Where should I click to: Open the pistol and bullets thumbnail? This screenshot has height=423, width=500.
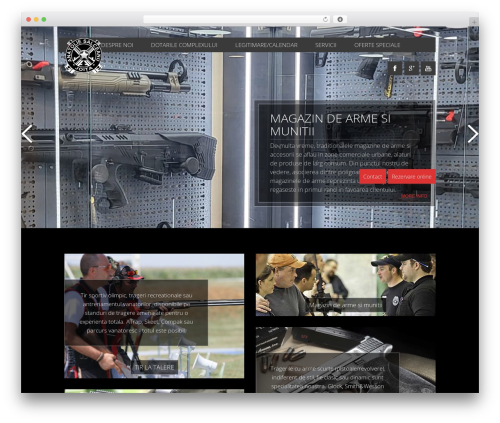(346, 360)
